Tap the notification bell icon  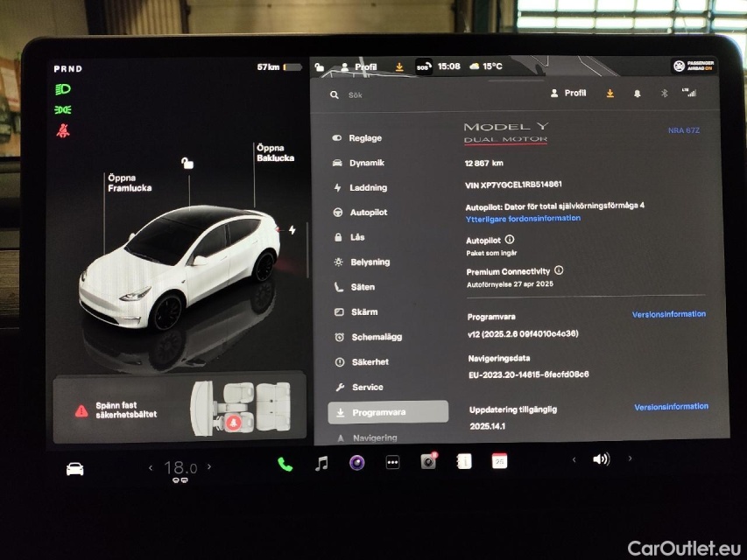[637, 94]
